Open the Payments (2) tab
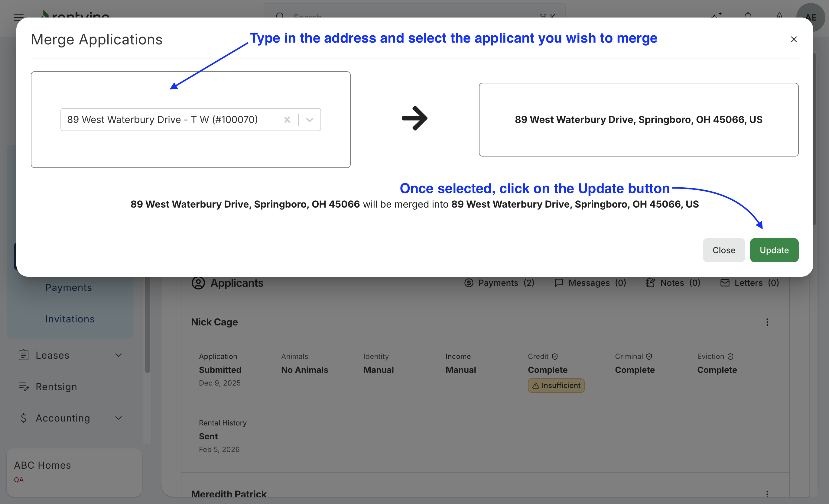 pyautogui.click(x=499, y=283)
